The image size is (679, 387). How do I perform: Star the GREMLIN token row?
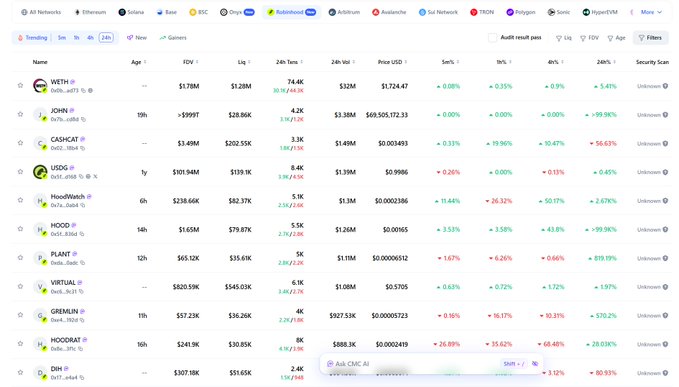[20, 315]
